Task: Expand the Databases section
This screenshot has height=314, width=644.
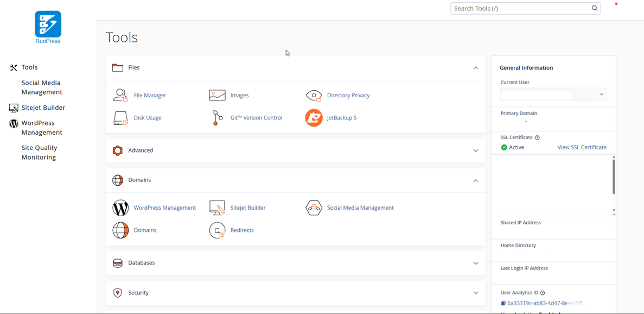Action: click(475, 263)
